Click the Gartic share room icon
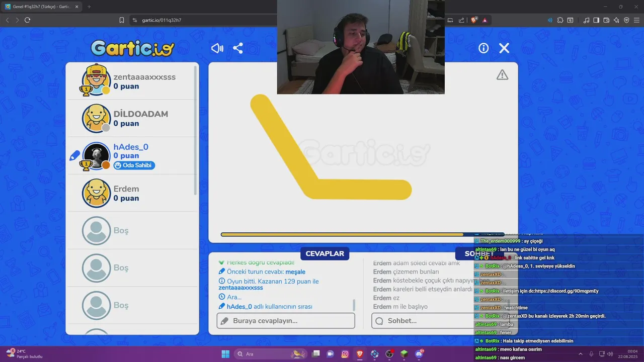 tap(238, 48)
